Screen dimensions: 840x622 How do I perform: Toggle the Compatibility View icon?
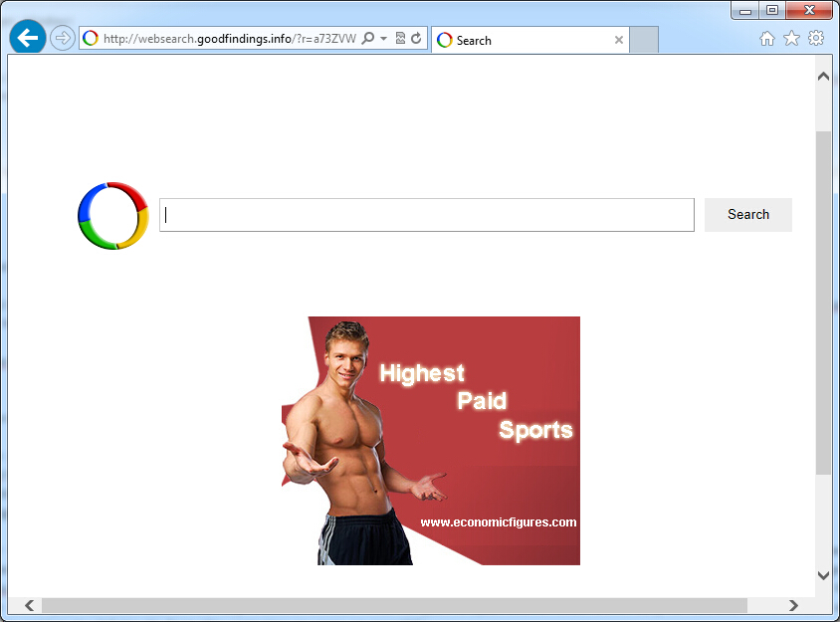pyautogui.click(x=400, y=39)
